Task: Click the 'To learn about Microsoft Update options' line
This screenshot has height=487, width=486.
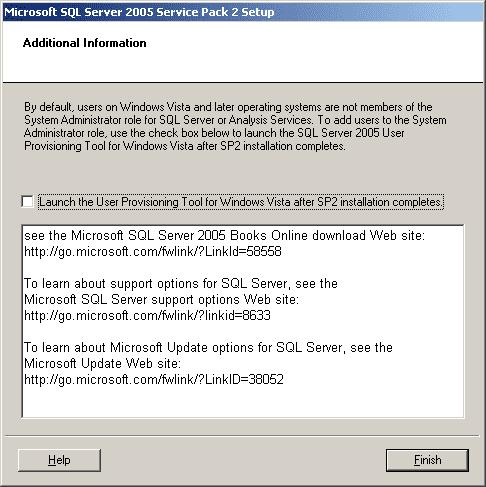Action: [x=208, y=347]
